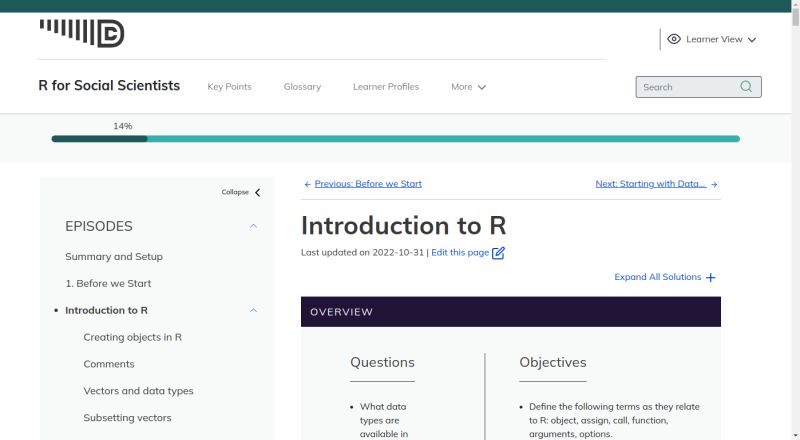Jump to Comments section
Viewport: 800px width, 440px height.
pyautogui.click(x=109, y=364)
